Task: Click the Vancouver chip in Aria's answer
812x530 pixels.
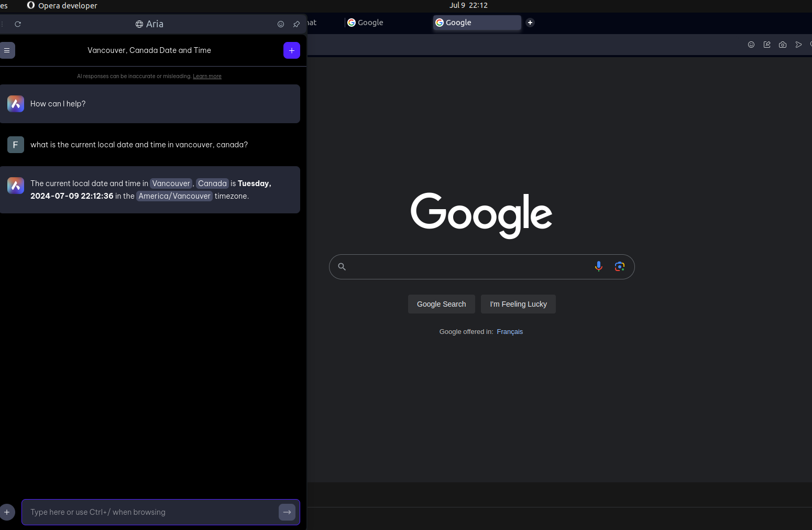Action: point(171,183)
